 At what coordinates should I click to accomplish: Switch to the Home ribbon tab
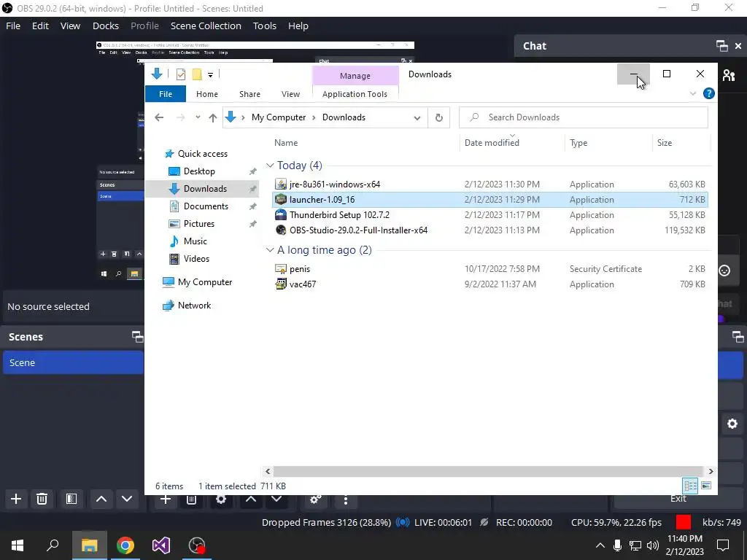tap(206, 94)
